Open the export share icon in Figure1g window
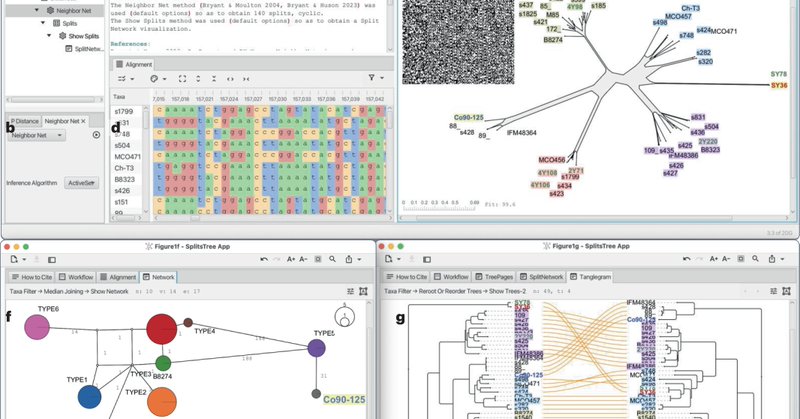 point(772,259)
